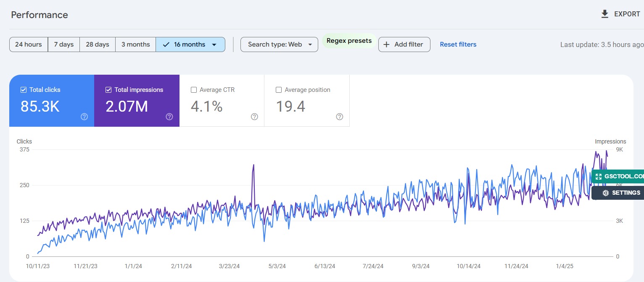The image size is (644, 282).
Task: Open the Total clicks help icon
Action: 84,117
